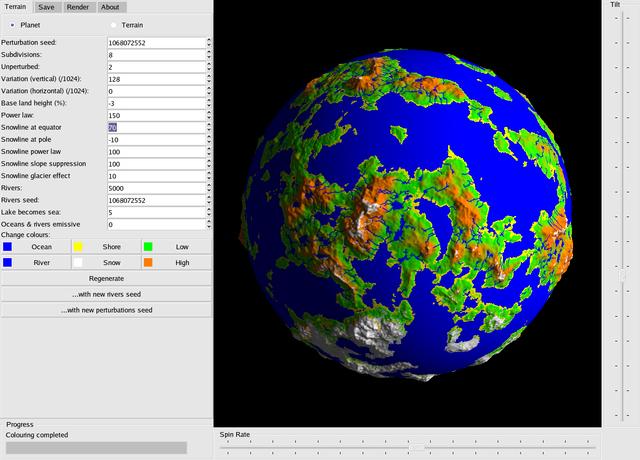
Task: Regenerate with new perturbations seed
Action: click(107, 310)
